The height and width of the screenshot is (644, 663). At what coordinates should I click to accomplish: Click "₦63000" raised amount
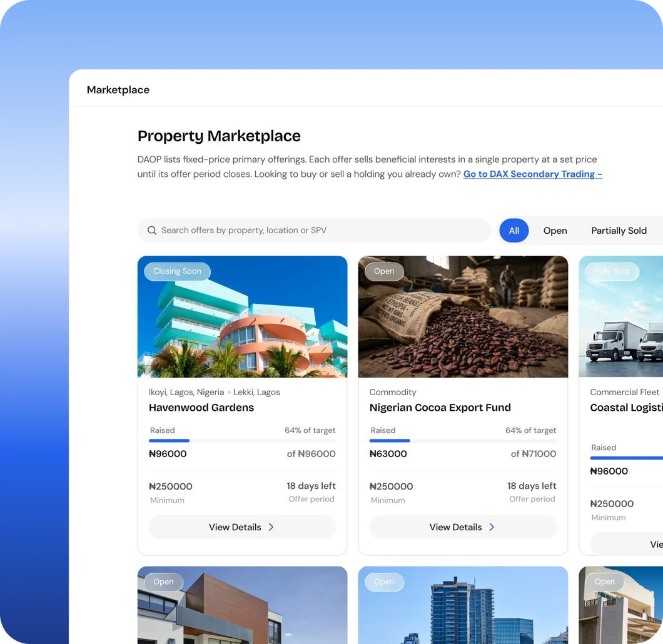(388, 454)
